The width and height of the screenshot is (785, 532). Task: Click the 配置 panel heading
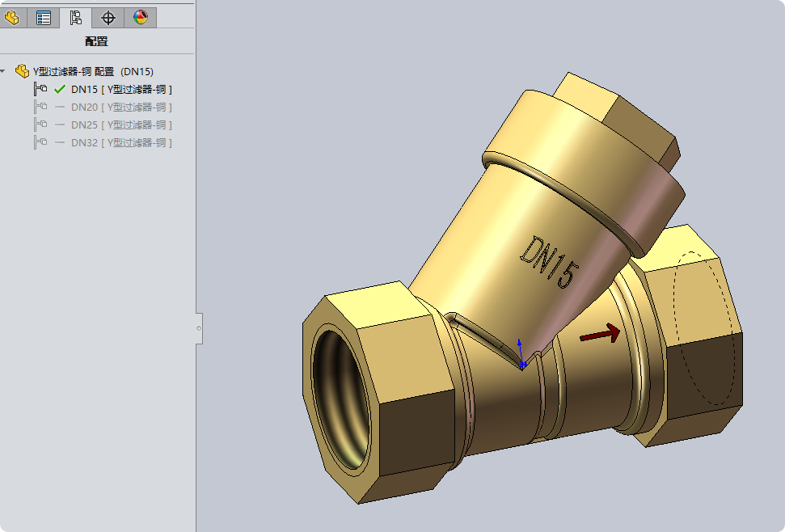pyautogui.click(x=97, y=41)
